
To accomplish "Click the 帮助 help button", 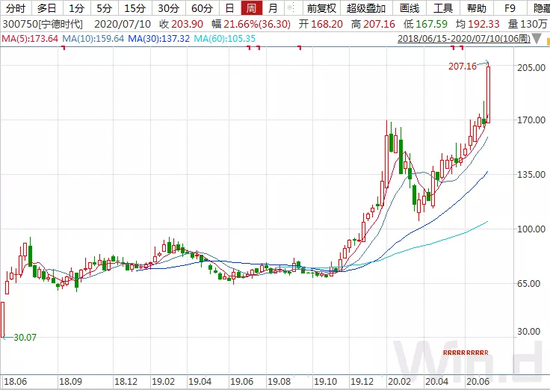I will 476,8.
